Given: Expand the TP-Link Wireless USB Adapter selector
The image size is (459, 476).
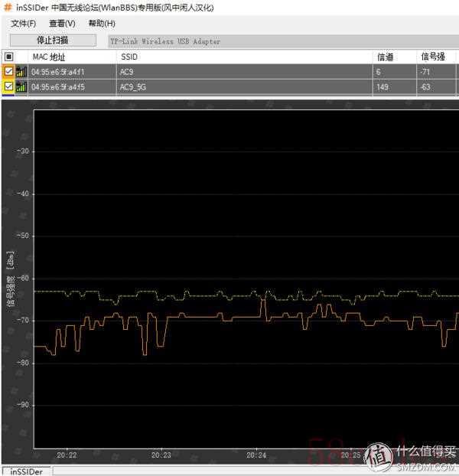Looking at the screenshot, I should point(283,41).
